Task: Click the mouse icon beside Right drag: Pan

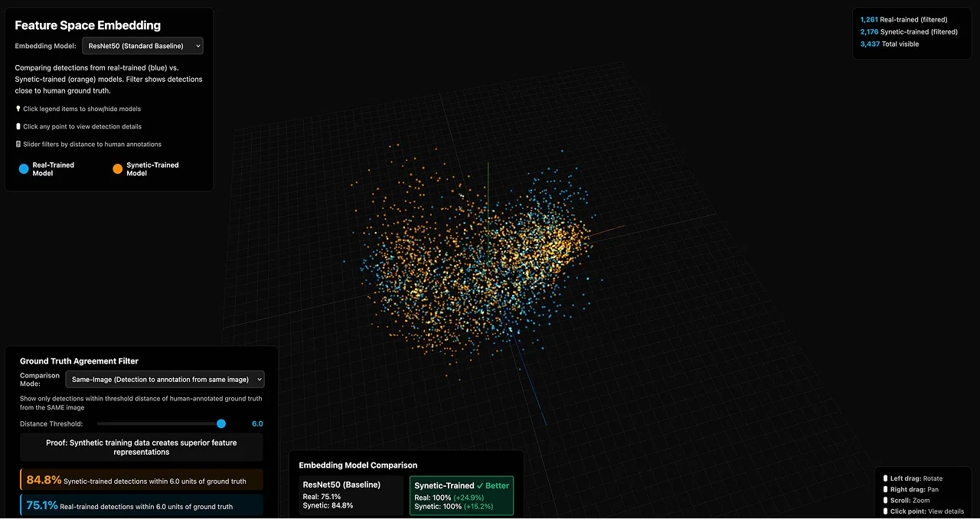Action: (886, 490)
